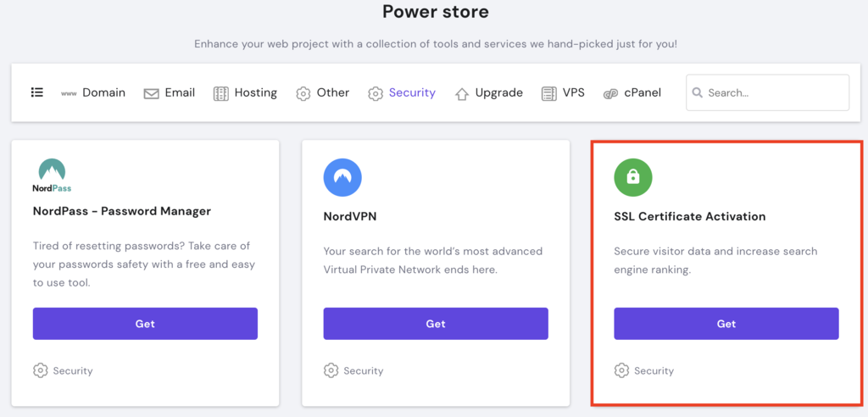Screen dimensions: 868x417
Task: Click the list view icon in filter bar
Action: point(37,92)
